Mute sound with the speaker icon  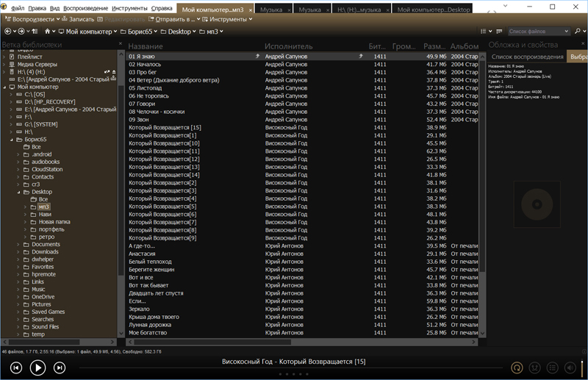[x=570, y=368]
